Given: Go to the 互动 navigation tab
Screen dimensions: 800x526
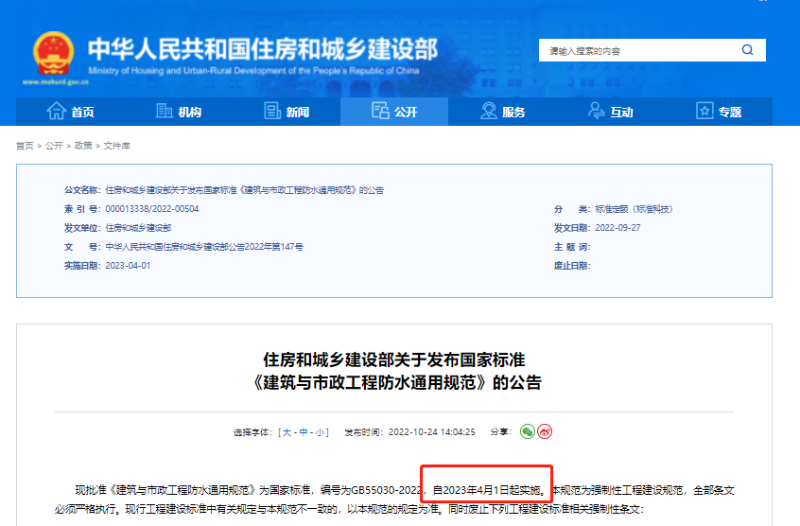Looking at the screenshot, I should point(611,112).
